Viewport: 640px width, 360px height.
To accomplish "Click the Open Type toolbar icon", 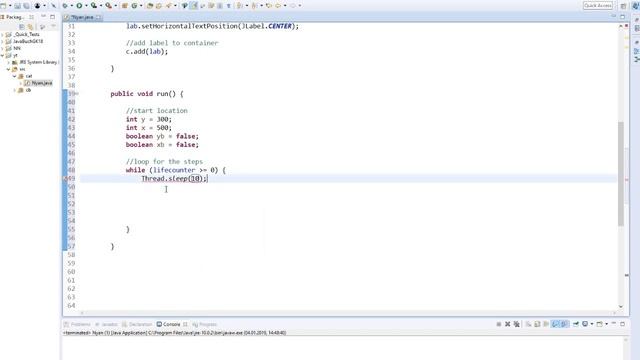I will 150,6.
